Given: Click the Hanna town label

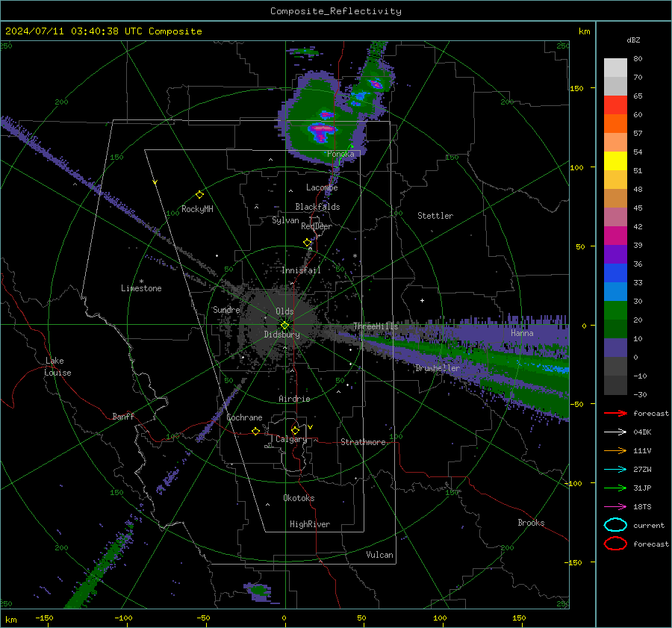Looking at the screenshot, I should tap(522, 333).
